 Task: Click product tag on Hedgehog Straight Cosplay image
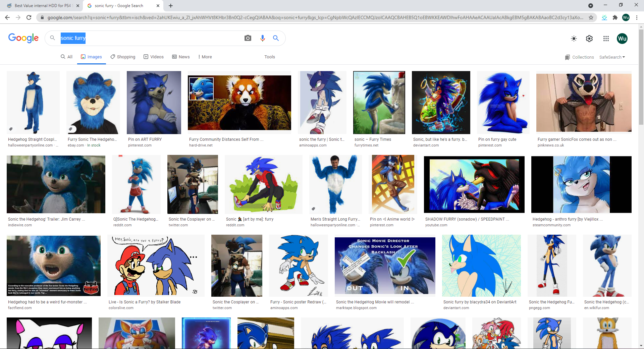pos(11,129)
